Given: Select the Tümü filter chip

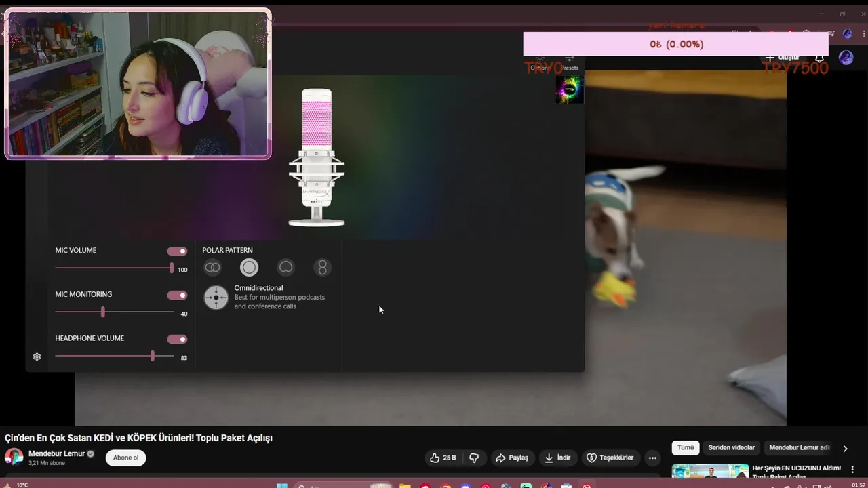Looking at the screenshot, I should pyautogui.click(x=686, y=447).
